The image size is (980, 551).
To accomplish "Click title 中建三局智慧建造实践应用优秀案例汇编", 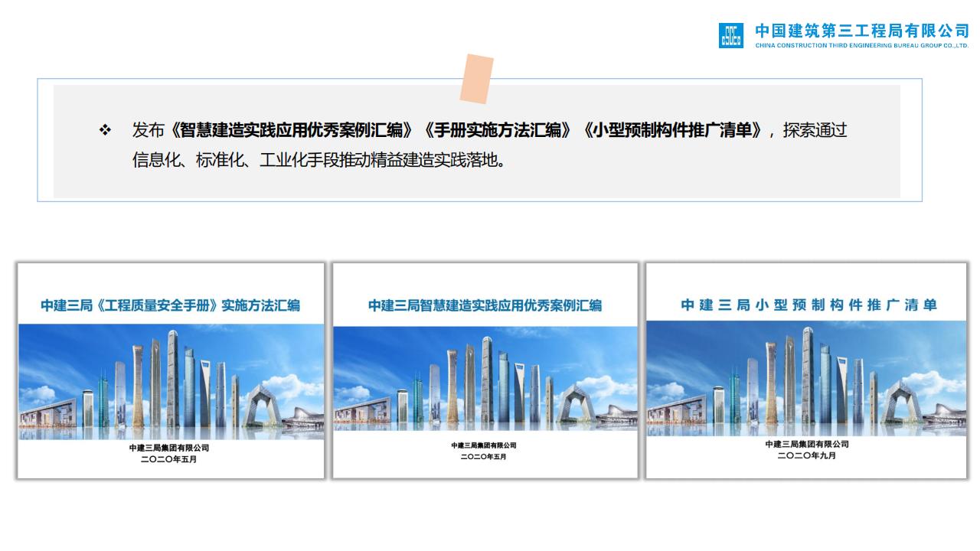I will 485,305.
